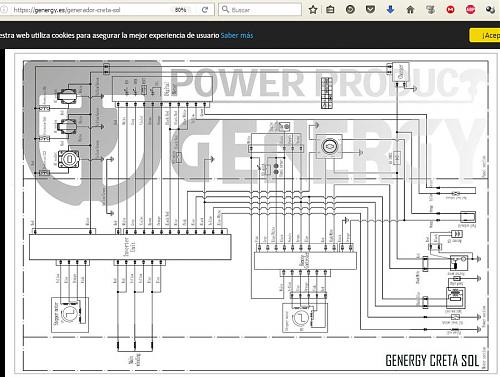The width and height of the screenshot is (500, 377).
Task: Click the last toolbar extension icon on right
Action: click(x=490, y=10)
